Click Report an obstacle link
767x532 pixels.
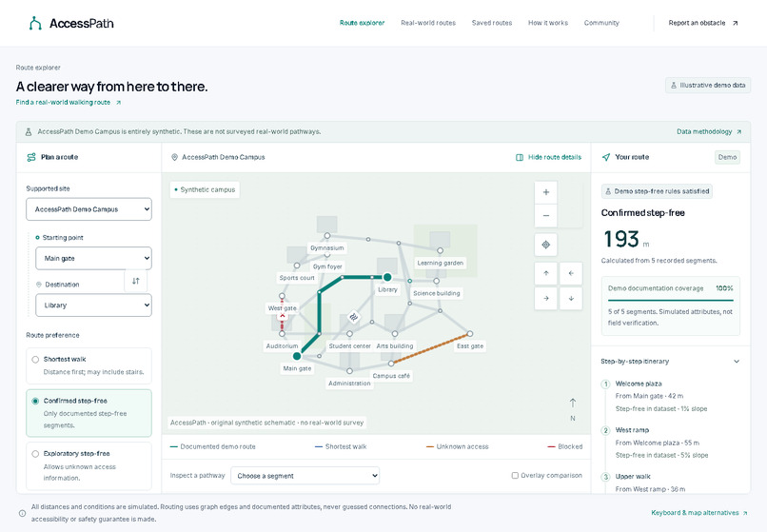click(x=703, y=23)
